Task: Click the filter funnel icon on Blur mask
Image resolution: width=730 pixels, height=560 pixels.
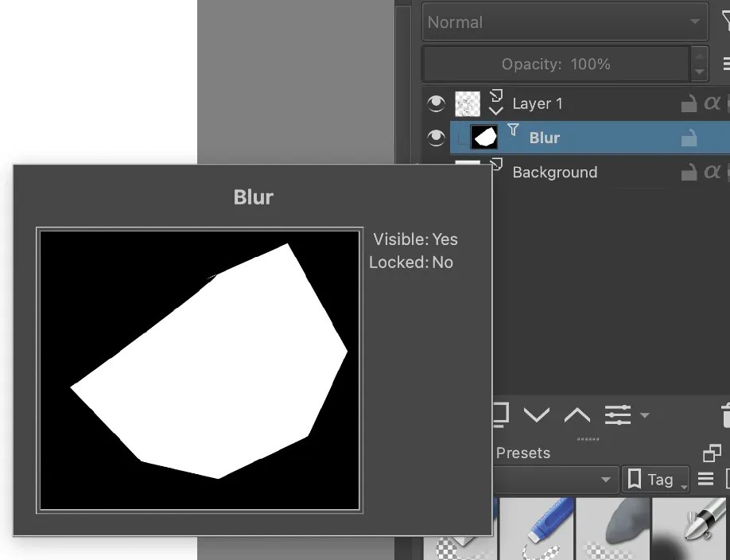Action: pyautogui.click(x=513, y=129)
